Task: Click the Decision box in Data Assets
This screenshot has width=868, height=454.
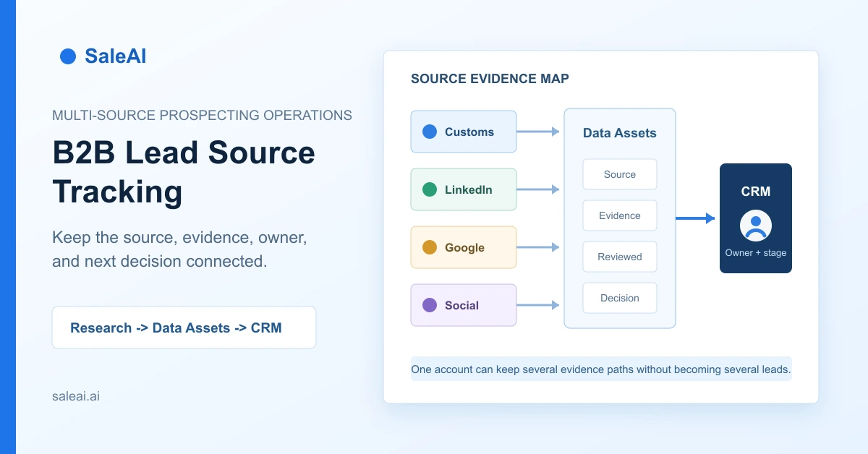Action: coord(620,298)
